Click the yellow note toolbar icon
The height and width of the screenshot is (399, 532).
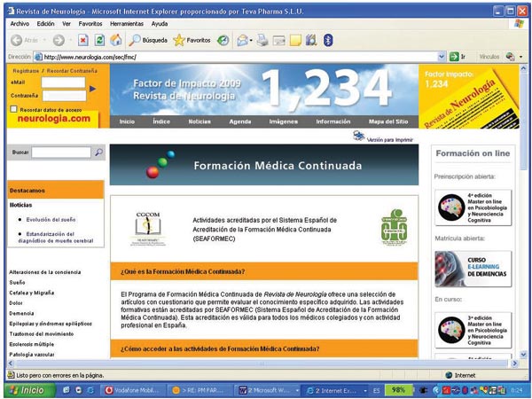(295, 41)
